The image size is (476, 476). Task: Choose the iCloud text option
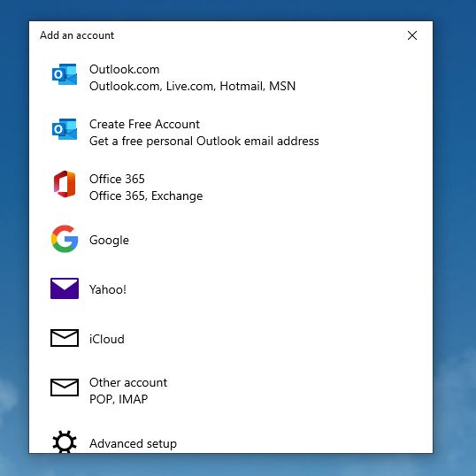[x=107, y=339]
